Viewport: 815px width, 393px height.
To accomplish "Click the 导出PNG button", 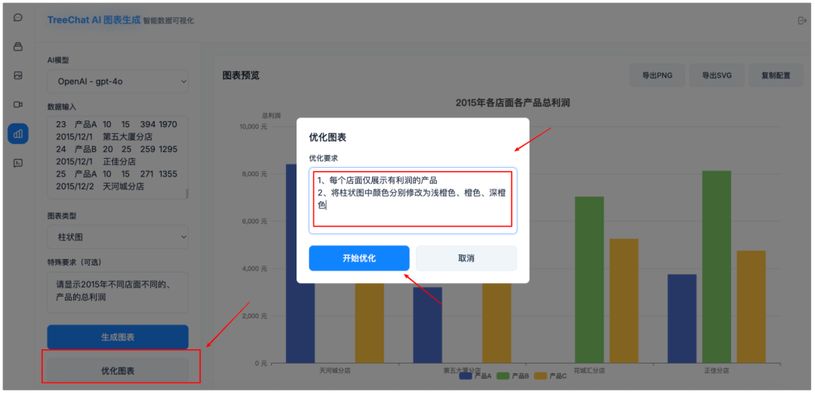I will pyautogui.click(x=657, y=75).
